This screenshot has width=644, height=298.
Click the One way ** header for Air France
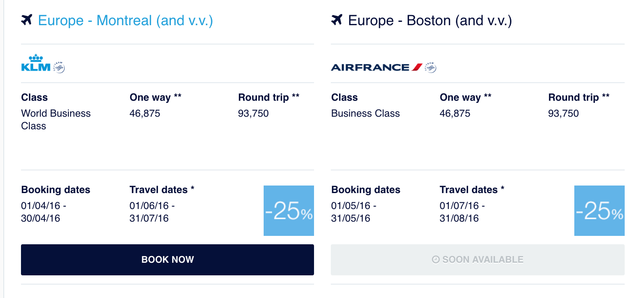pyautogui.click(x=466, y=97)
